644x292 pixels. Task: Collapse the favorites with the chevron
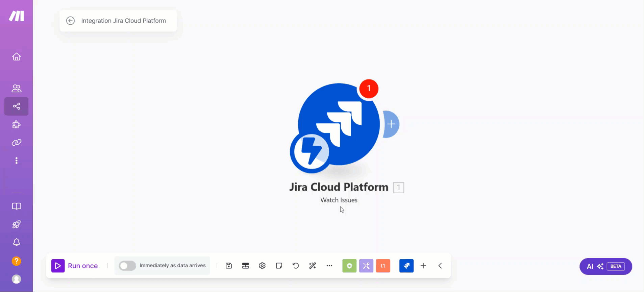click(x=440, y=266)
